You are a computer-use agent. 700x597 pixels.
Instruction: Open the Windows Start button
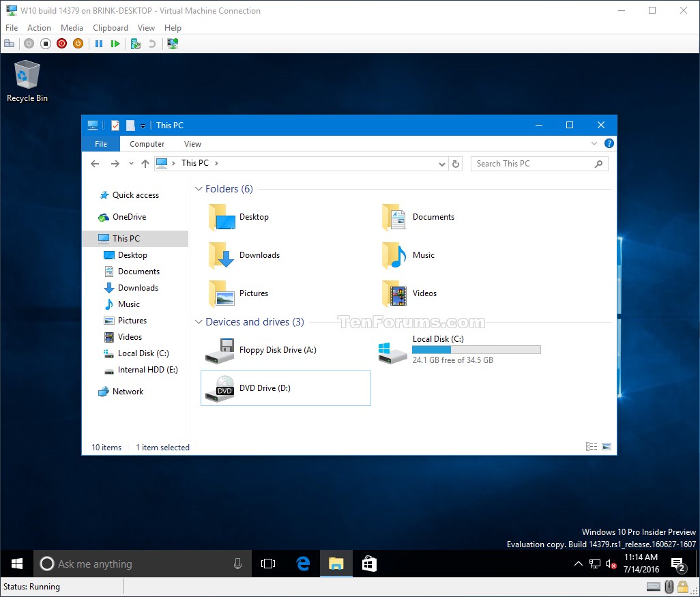(16, 564)
